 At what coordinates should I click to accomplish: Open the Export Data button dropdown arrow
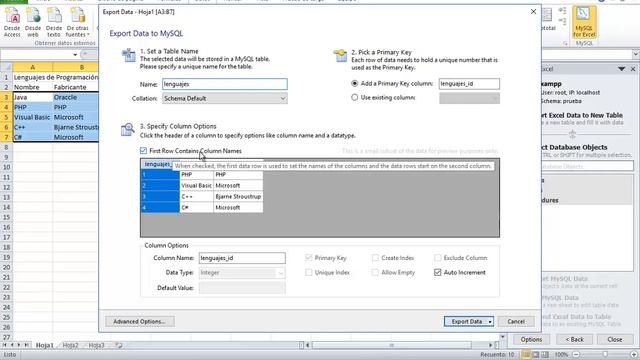490,322
